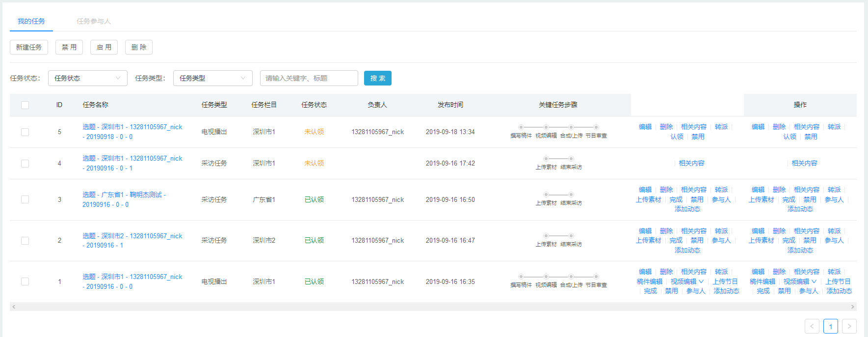Select the 我的任务 tab
This screenshot has width=868, height=337.
[x=31, y=22]
